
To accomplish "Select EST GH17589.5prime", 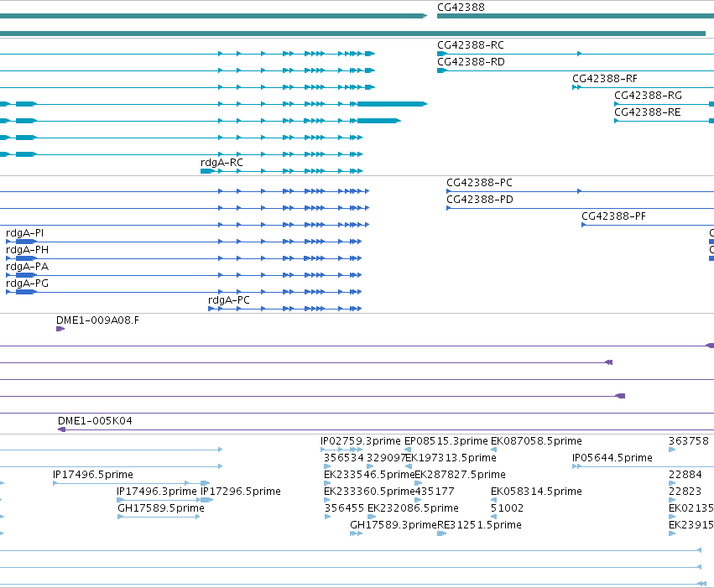I will point(161,508).
